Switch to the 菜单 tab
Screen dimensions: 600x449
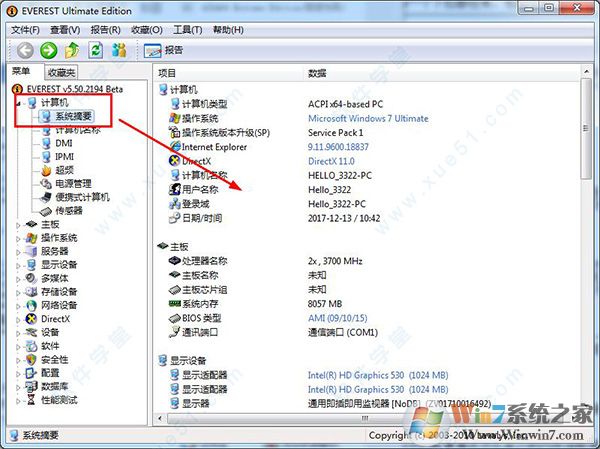click(21, 71)
